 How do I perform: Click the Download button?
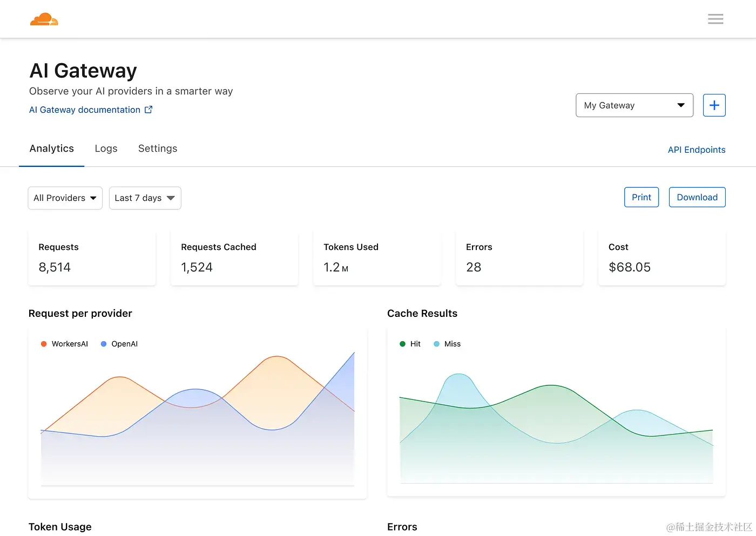click(697, 197)
